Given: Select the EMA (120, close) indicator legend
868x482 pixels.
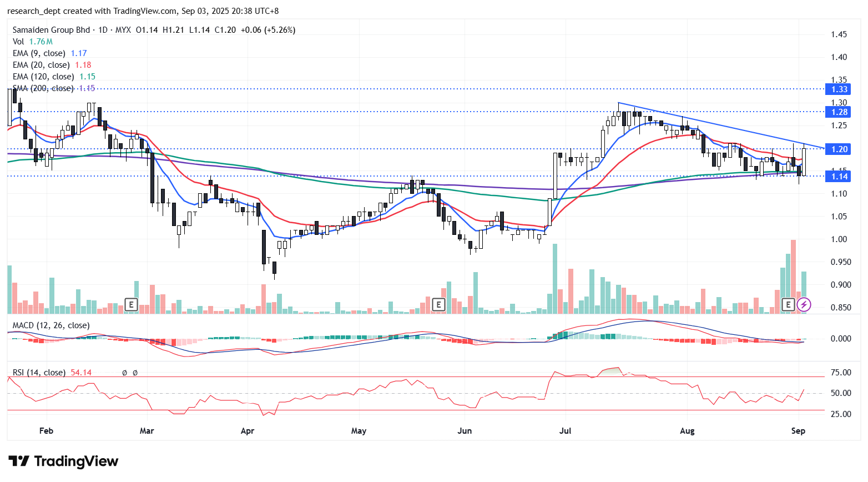Looking at the screenshot, I should click(x=43, y=77).
